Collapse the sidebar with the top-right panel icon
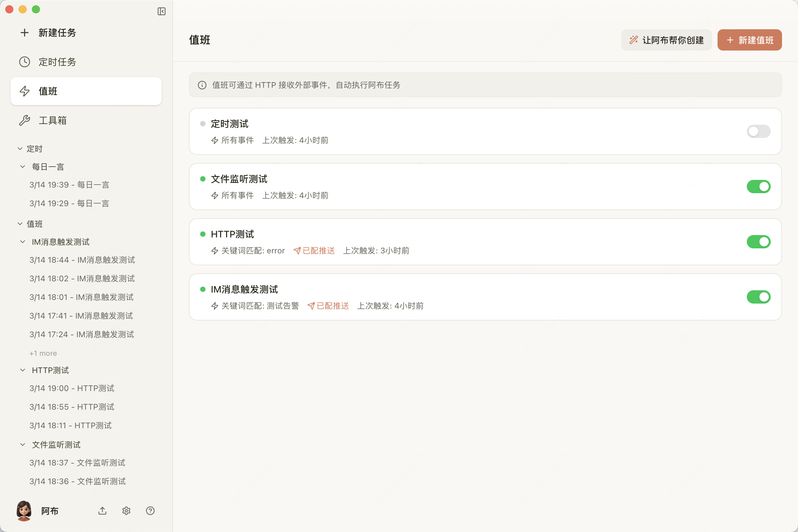The height and width of the screenshot is (532, 798). pyautogui.click(x=162, y=11)
